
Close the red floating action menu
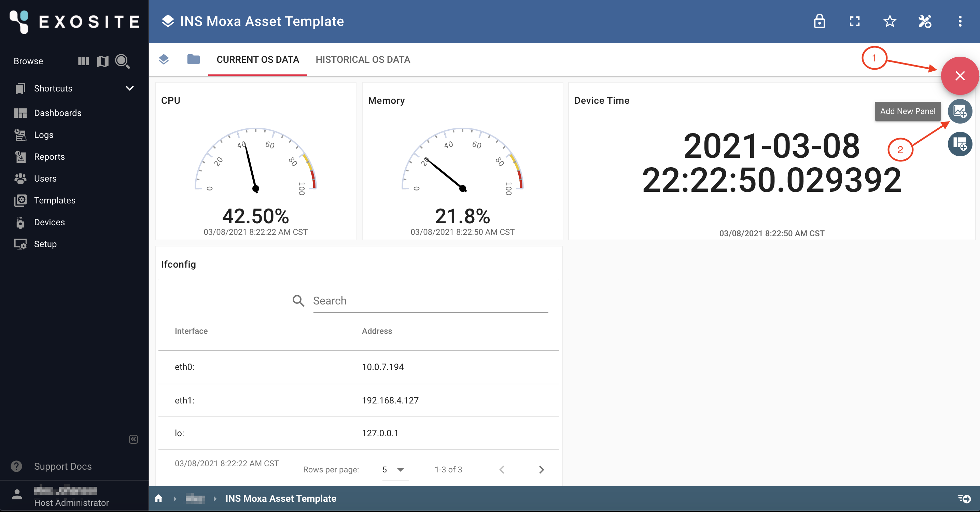pyautogui.click(x=960, y=76)
